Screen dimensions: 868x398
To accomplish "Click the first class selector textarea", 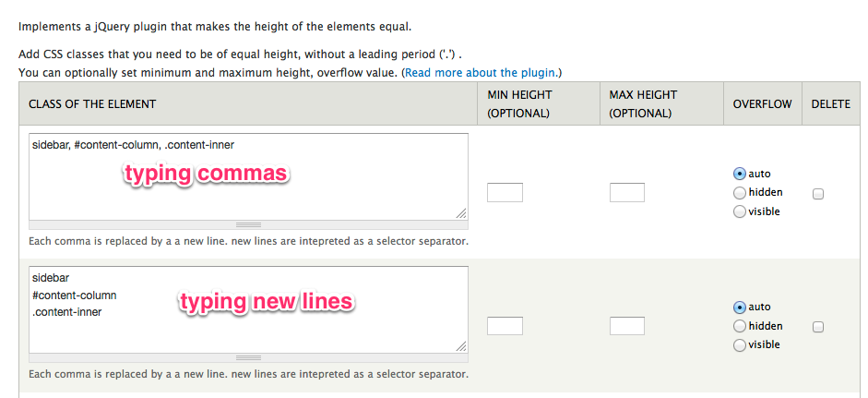I will coord(248,176).
